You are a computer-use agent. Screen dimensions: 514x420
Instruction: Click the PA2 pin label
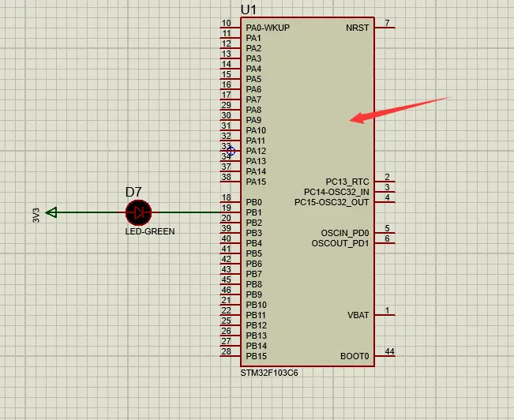[x=253, y=48]
